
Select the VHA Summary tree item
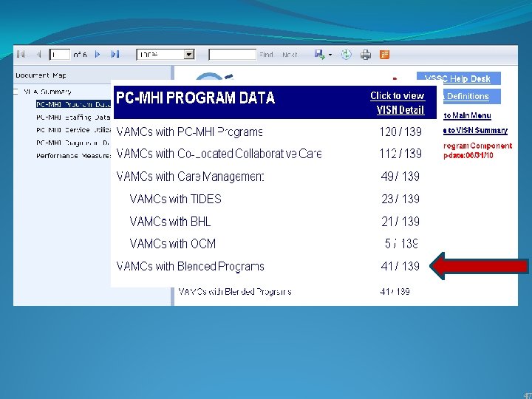pyautogui.click(x=47, y=92)
